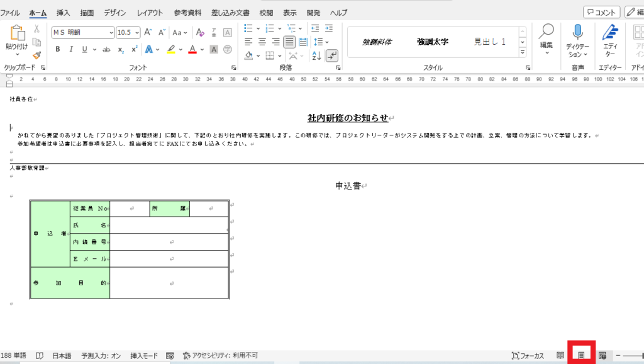This screenshot has width=644, height=364.
Task: Apply superscript formatting
Action: pos(134,49)
